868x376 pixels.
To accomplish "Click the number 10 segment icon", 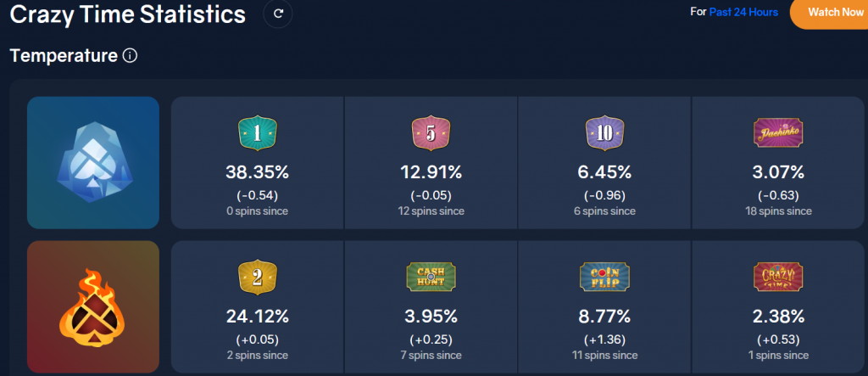I will pos(604,132).
